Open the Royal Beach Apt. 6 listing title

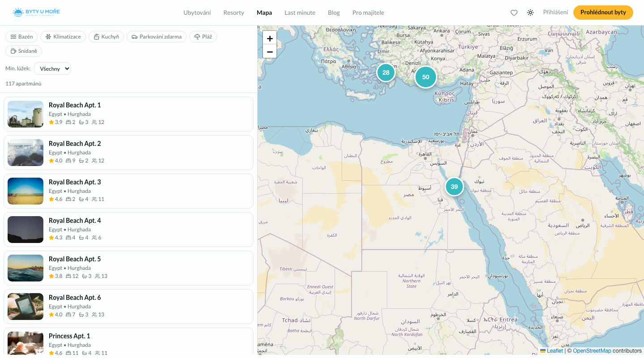(x=75, y=298)
